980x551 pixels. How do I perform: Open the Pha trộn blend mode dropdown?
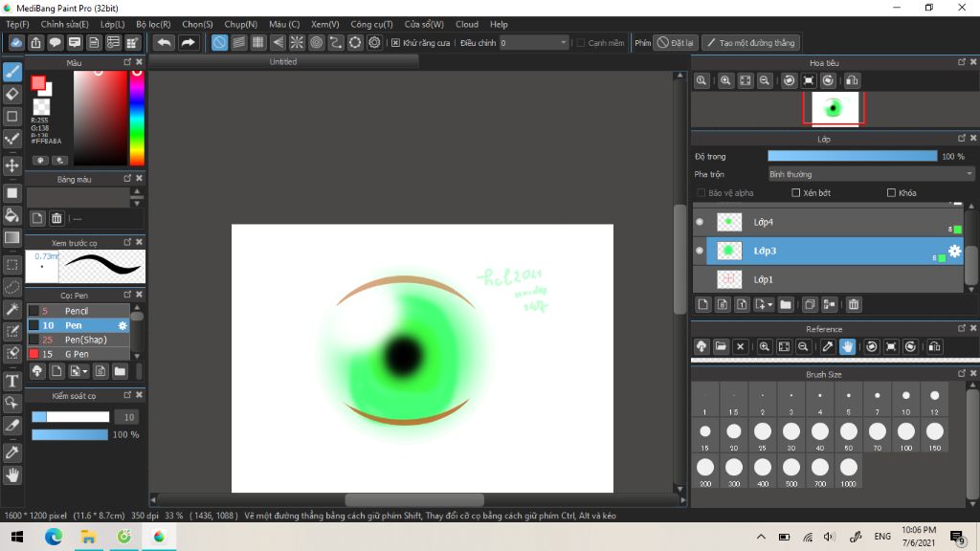pyautogui.click(x=871, y=174)
